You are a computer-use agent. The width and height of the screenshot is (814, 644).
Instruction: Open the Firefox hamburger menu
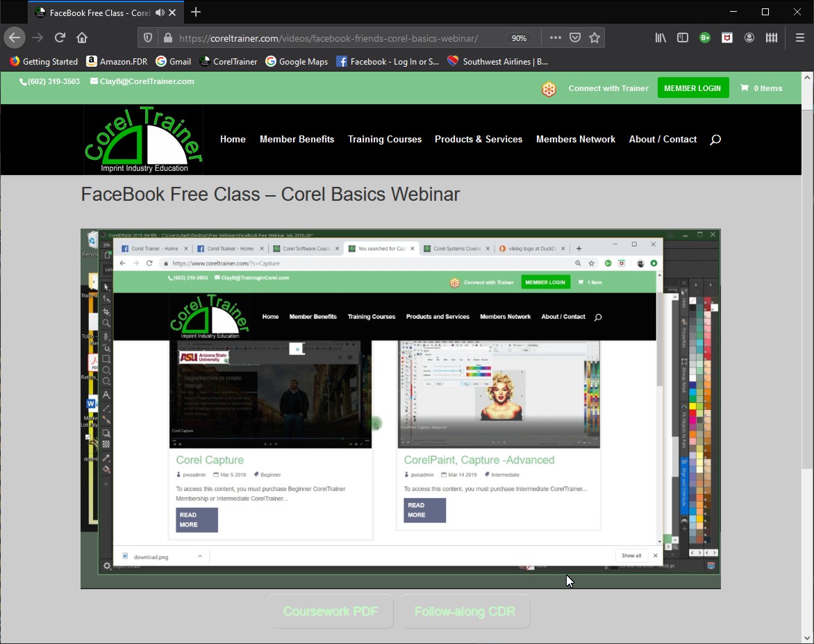(800, 38)
